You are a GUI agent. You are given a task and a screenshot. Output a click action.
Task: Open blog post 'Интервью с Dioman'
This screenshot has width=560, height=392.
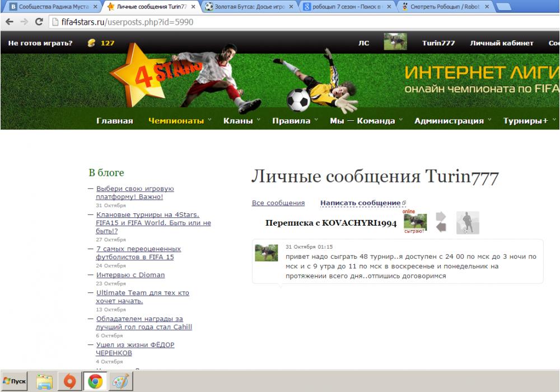pos(130,275)
